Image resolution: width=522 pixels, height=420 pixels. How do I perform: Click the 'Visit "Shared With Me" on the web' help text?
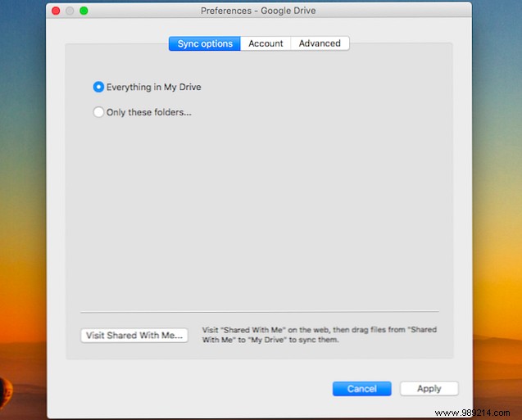pos(320,335)
